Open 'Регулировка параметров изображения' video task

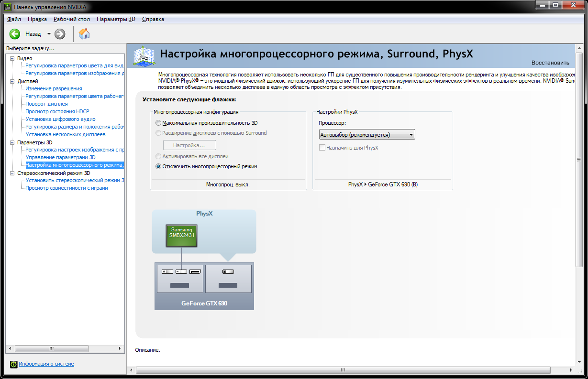click(x=75, y=73)
